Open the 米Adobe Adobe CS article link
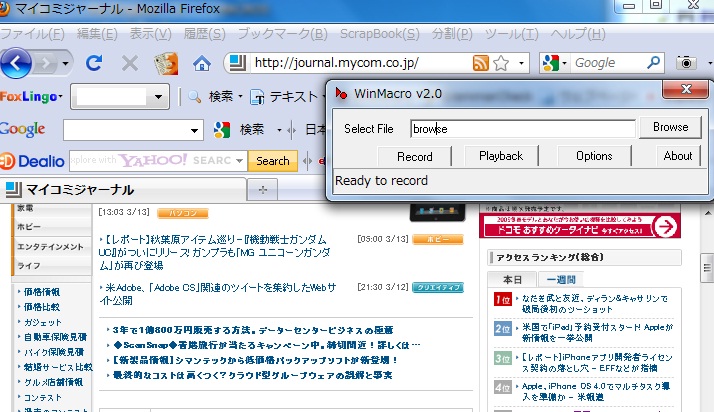The image size is (714, 412). [x=218, y=294]
